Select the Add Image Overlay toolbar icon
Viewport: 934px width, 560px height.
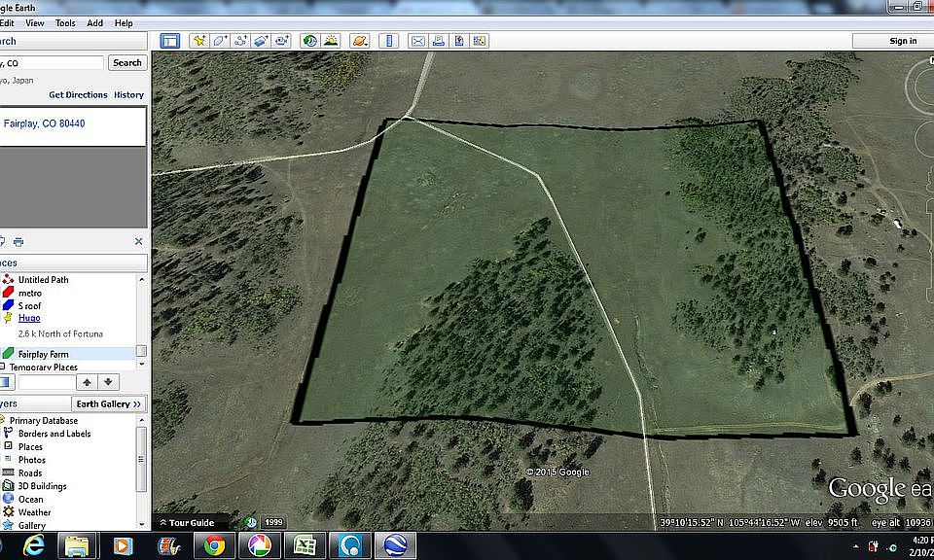click(261, 41)
